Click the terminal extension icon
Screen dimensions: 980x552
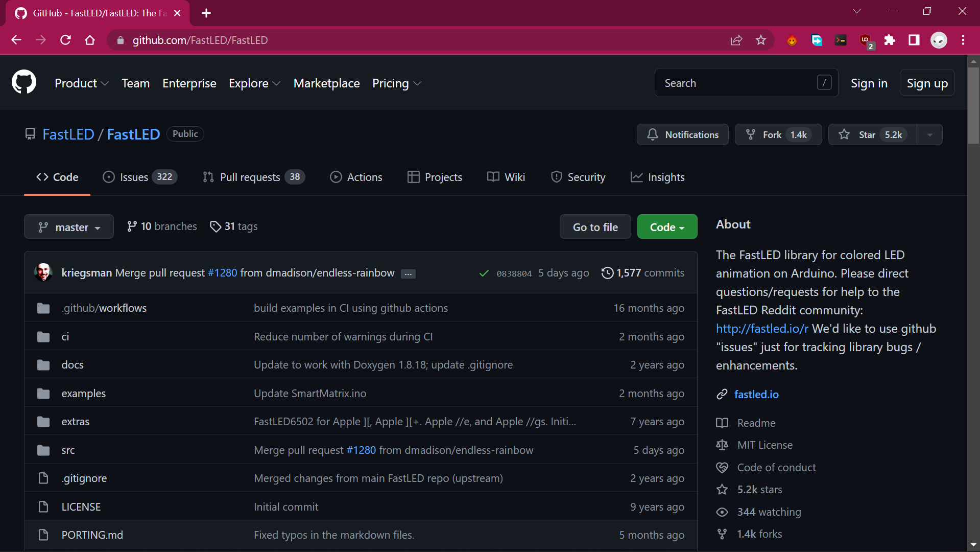[x=841, y=40]
